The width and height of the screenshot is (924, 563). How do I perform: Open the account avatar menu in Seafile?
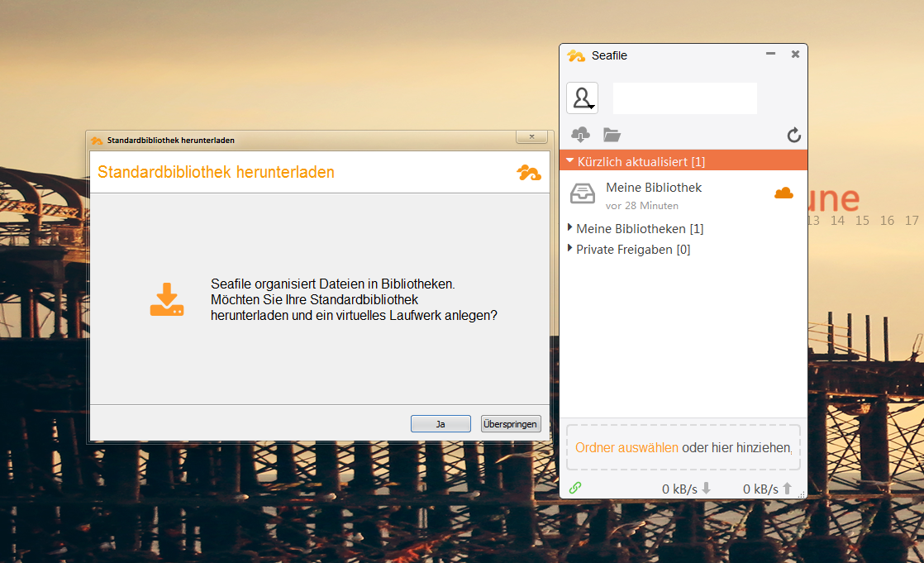coord(582,98)
